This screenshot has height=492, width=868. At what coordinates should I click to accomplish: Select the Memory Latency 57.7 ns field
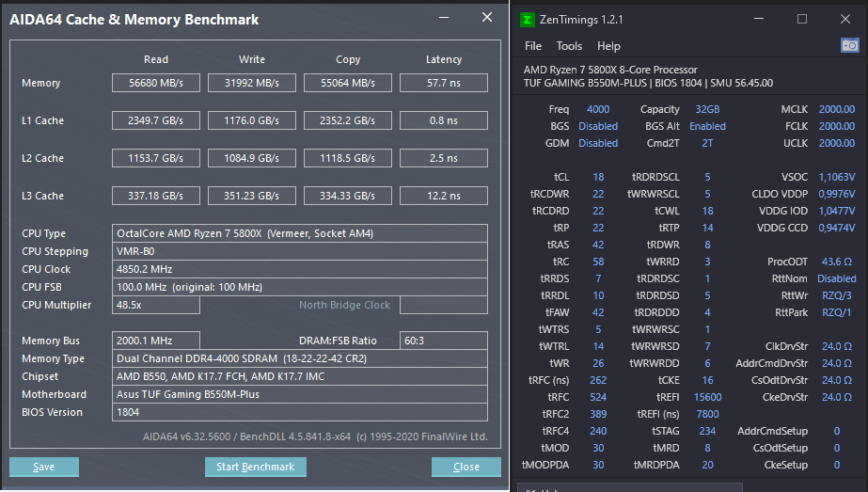point(444,83)
